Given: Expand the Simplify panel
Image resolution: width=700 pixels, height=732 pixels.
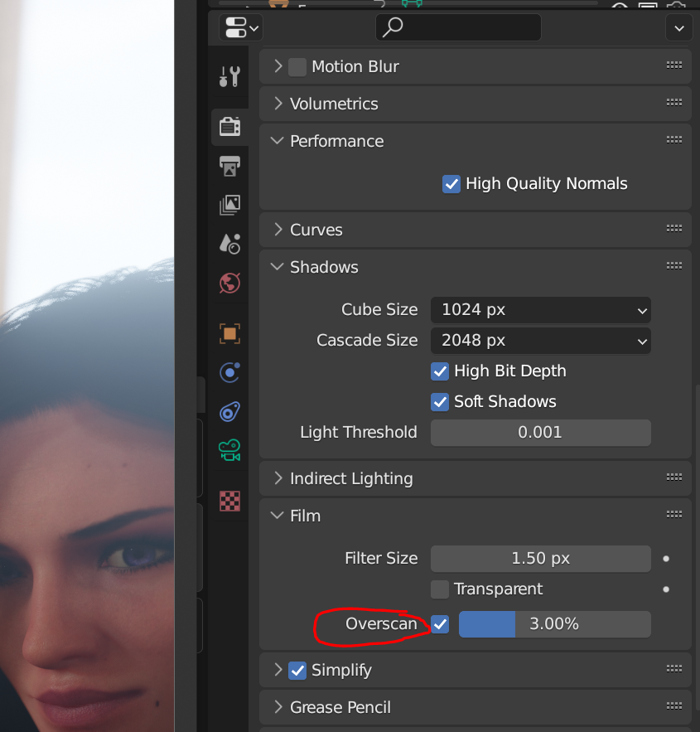Looking at the screenshot, I should tap(278, 670).
